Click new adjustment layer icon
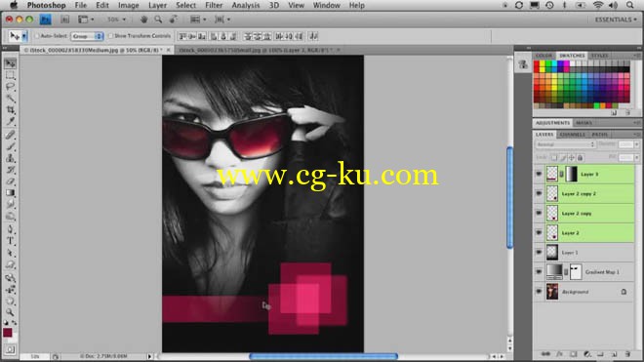Viewport: 644px width, 362px height. tap(587, 354)
